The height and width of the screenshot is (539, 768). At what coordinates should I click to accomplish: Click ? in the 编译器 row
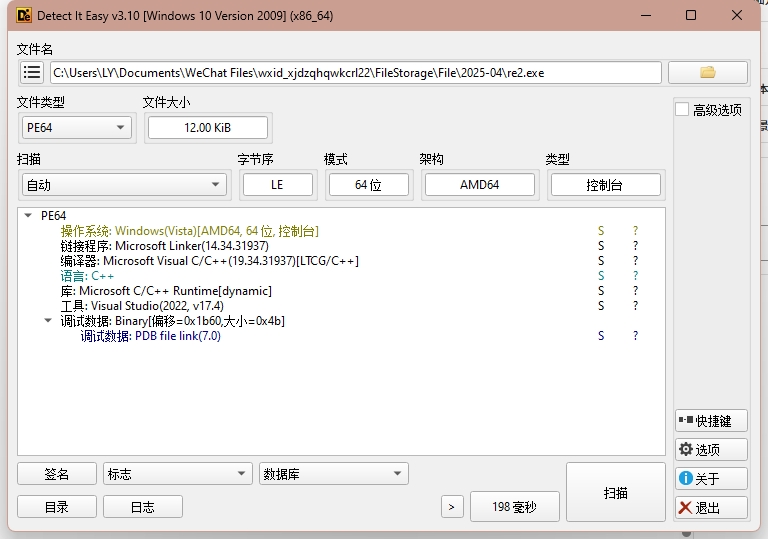point(635,261)
